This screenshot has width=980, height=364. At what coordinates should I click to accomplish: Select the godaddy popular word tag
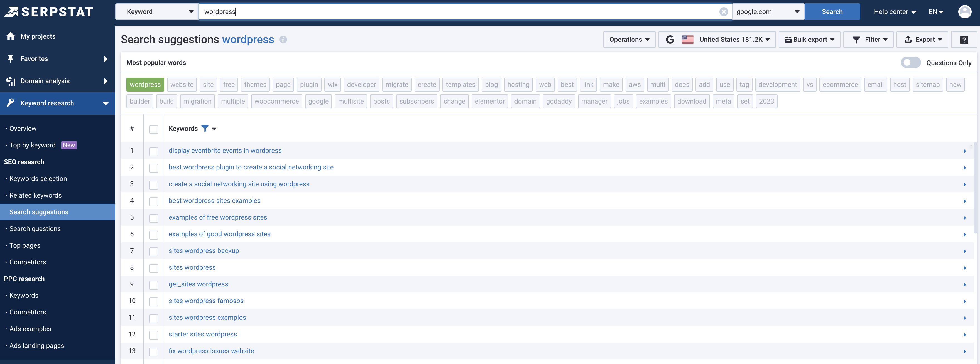(x=558, y=101)
